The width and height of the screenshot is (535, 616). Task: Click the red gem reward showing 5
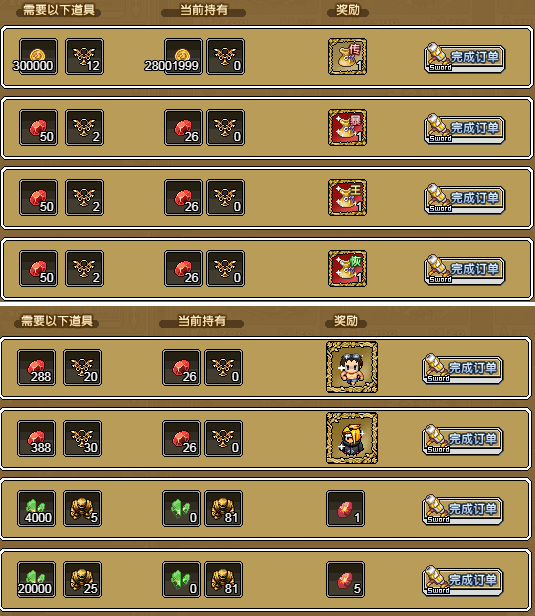[345, 579]
